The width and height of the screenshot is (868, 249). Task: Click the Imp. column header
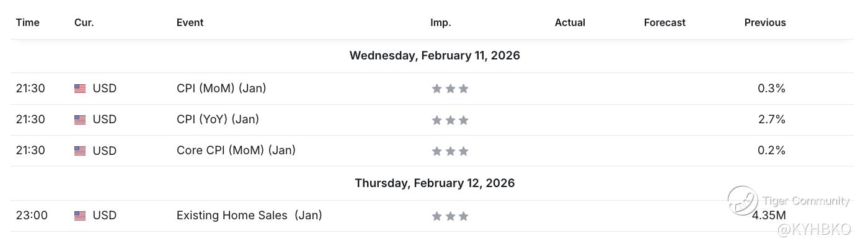(441, 22)
